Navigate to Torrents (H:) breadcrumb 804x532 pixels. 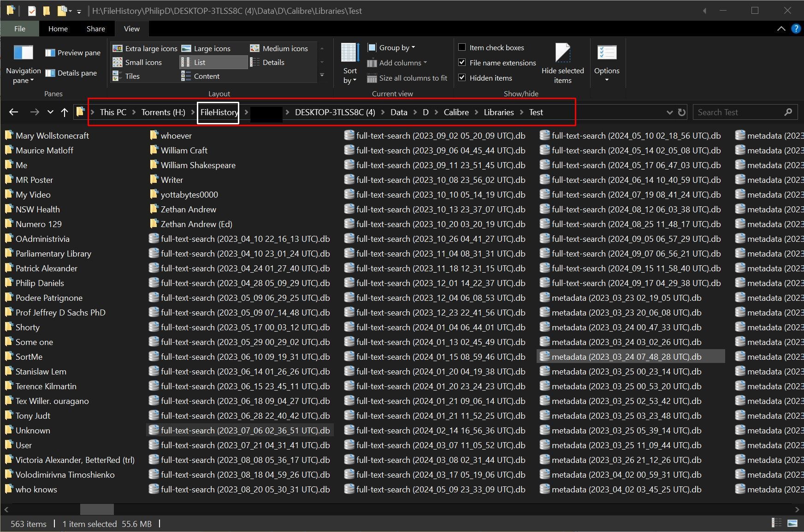163,112
